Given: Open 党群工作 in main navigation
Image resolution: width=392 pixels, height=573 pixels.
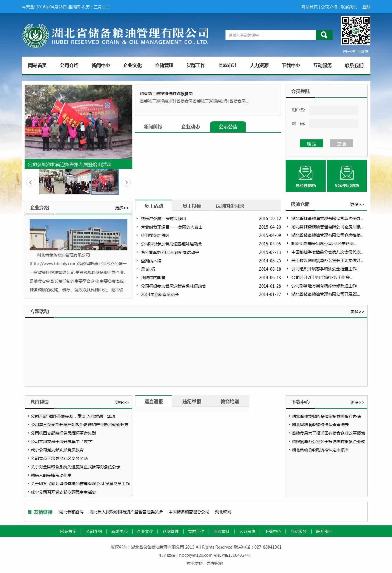Looking at the screenshot, I should (x=196, y=65).
